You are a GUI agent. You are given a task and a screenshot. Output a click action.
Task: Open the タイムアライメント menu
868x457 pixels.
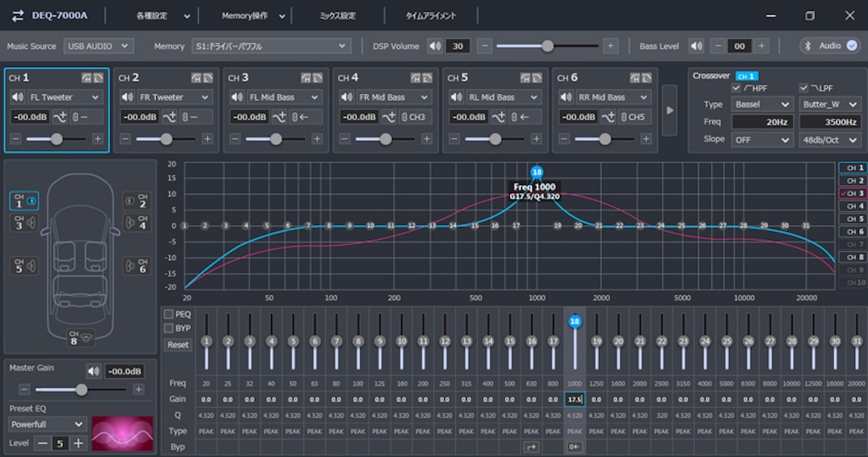coord(433,15)
